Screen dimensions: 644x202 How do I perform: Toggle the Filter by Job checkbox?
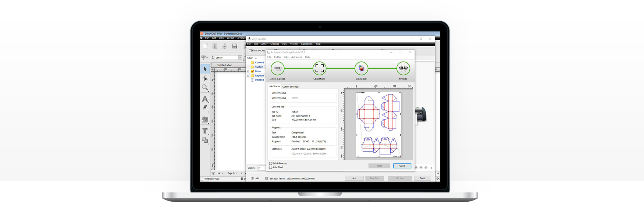pyautogui.click(x=250, y=51)
